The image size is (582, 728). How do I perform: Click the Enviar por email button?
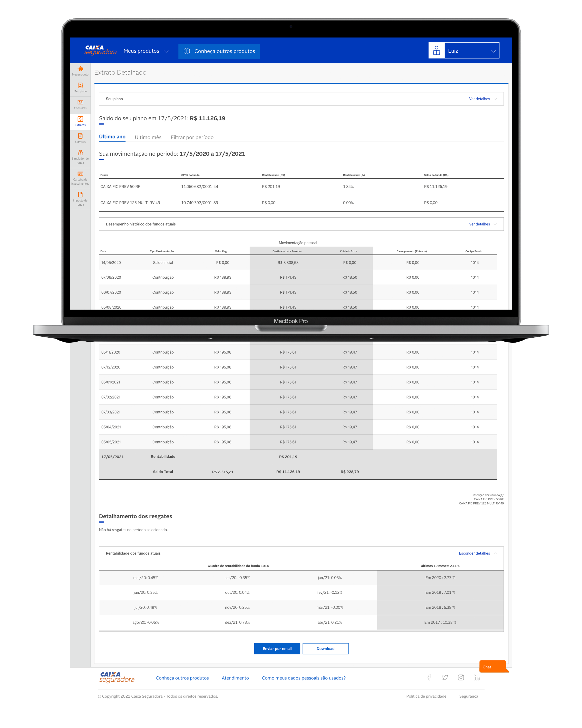point(277,649)
